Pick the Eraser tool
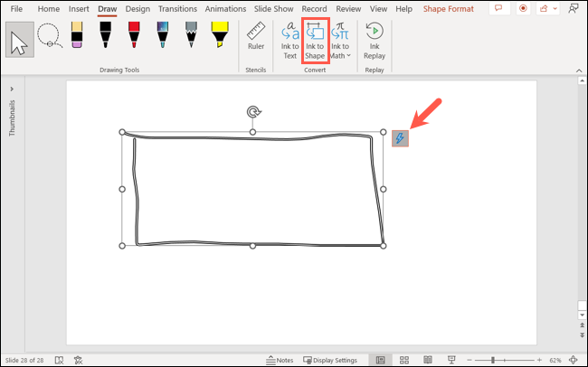The width and height of the screenshot is (588, 367). (x=77, y=34)
